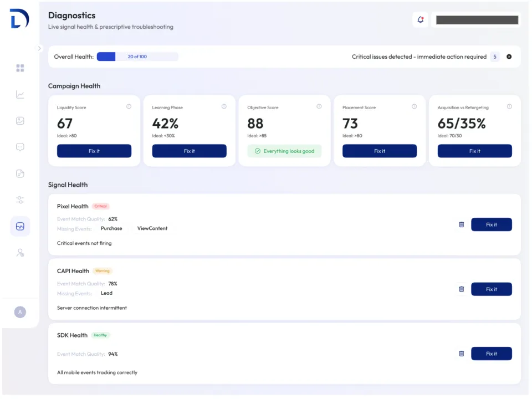The height and width of the screenshot is (399, 532).
Task: Open the sliders settings icon in sidebar
Action: click(x=20, y=200)
